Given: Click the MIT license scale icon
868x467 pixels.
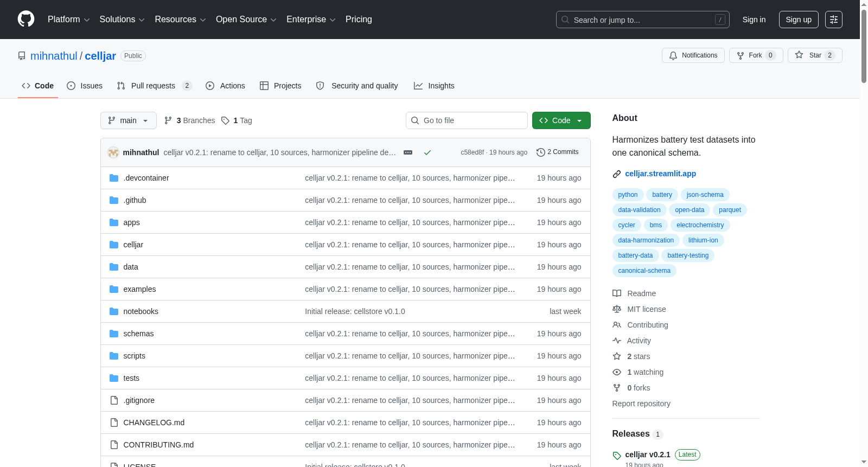Looking at the screenshot, I should [617, 309].
